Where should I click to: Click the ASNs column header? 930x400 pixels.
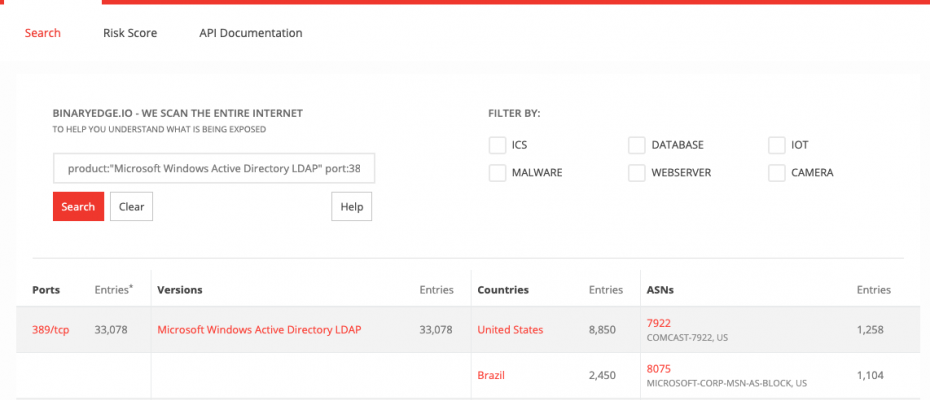click(660, 290)
